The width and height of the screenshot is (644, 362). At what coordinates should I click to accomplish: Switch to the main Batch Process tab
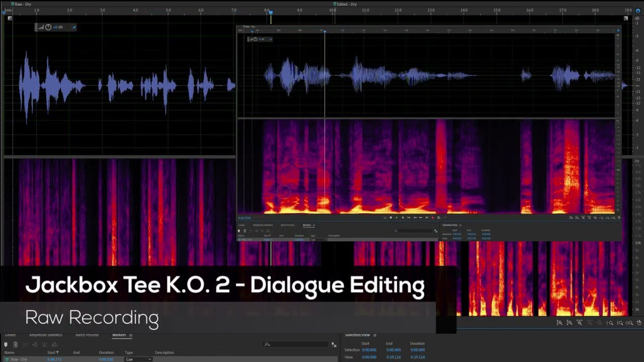87,335
